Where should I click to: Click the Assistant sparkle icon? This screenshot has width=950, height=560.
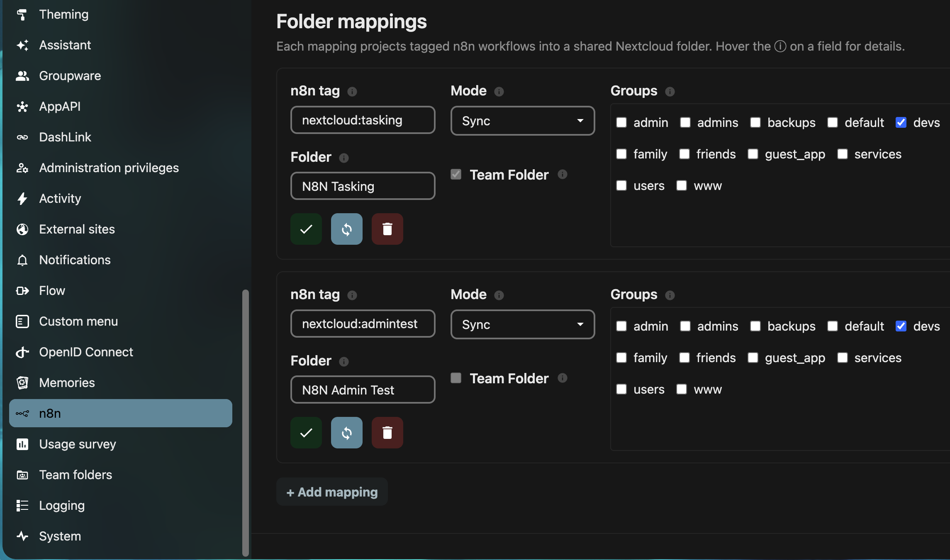coord(22,45)
